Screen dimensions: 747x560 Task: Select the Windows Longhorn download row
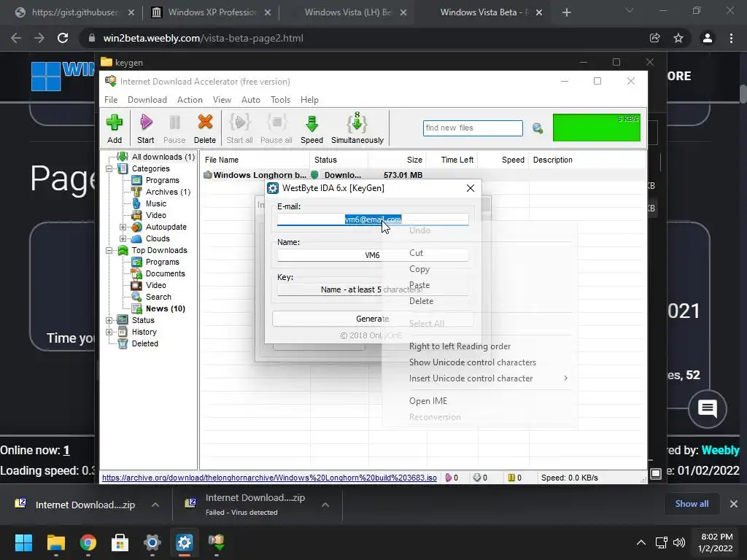(422, 175)
